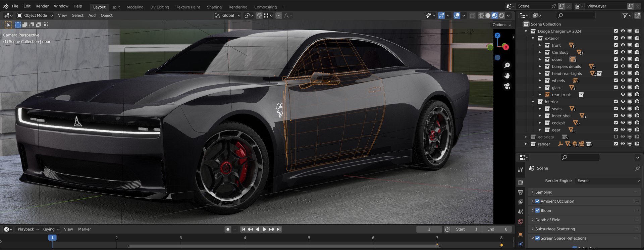Viewport: 644px width, 250px height.
Task: Pin the Scene properties context
Action: point(637,168)
